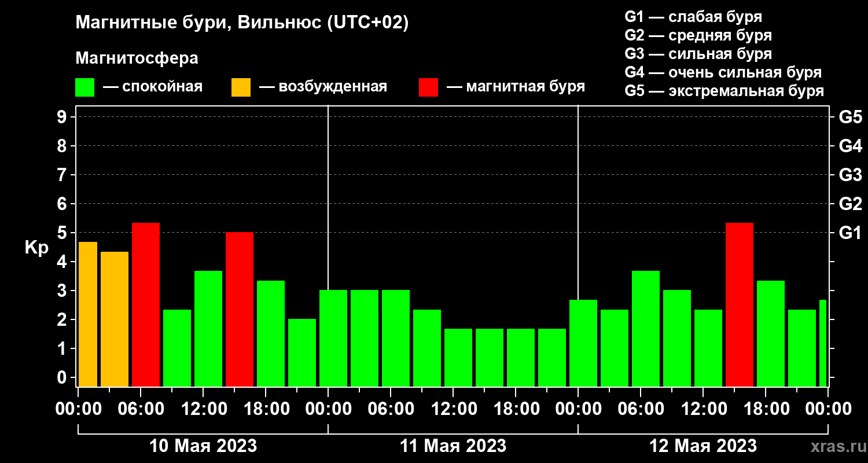Click the '12 Мая 2023' date label
Image resolution: width=868 pixels, height=463 pixels.
[x=703, y=446]
